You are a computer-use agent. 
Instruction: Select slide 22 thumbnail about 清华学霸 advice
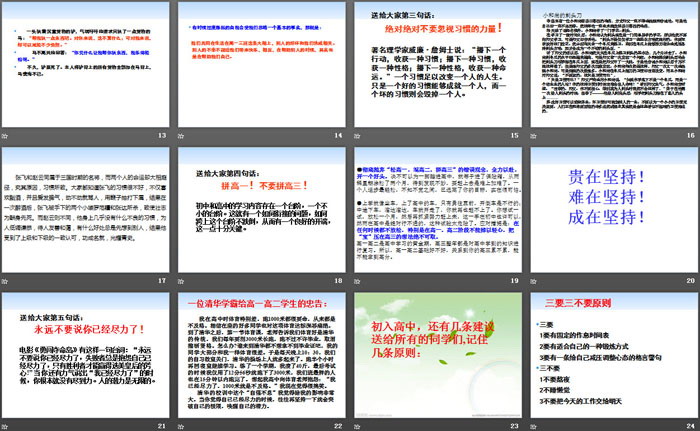tap(262, 356)
